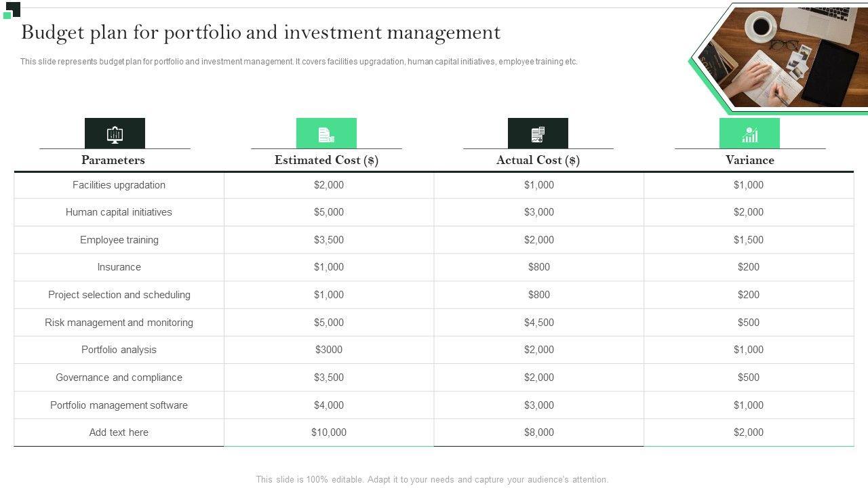Click the Parameters column header

(113, 160)
